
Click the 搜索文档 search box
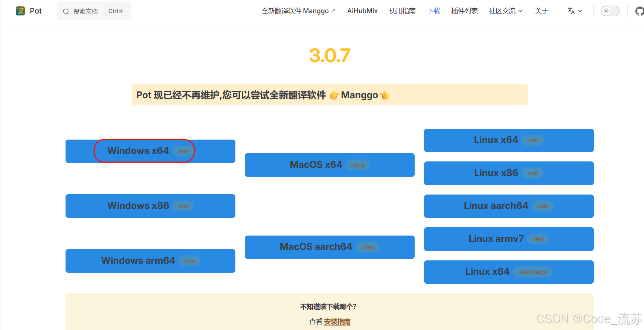94,11
